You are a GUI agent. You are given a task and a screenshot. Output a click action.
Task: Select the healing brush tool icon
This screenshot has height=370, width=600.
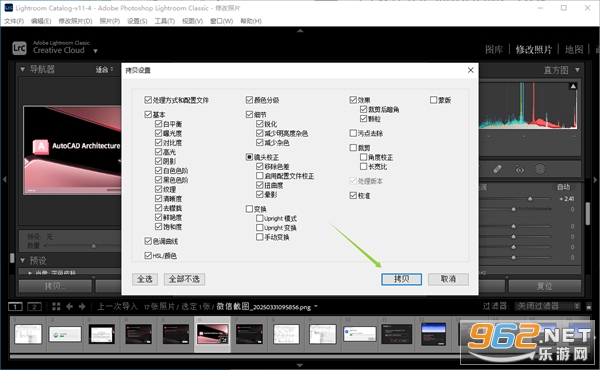497,169
